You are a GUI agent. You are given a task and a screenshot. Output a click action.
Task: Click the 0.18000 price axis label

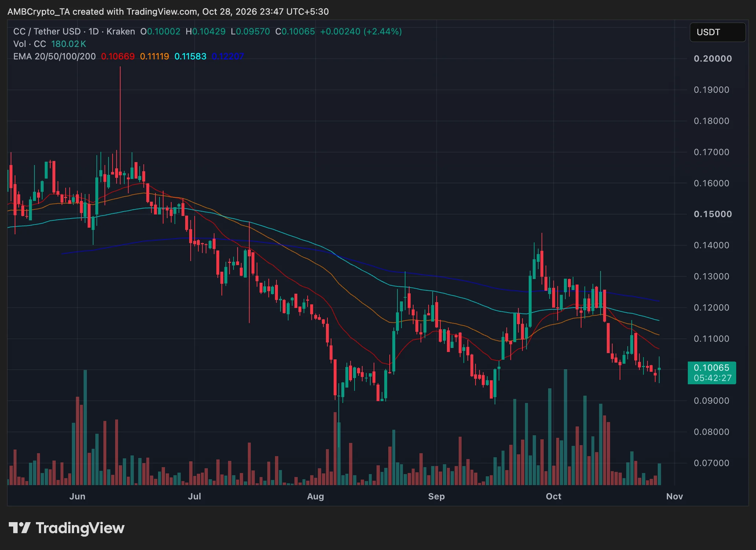pyautogui.click(x=712, y=121)
